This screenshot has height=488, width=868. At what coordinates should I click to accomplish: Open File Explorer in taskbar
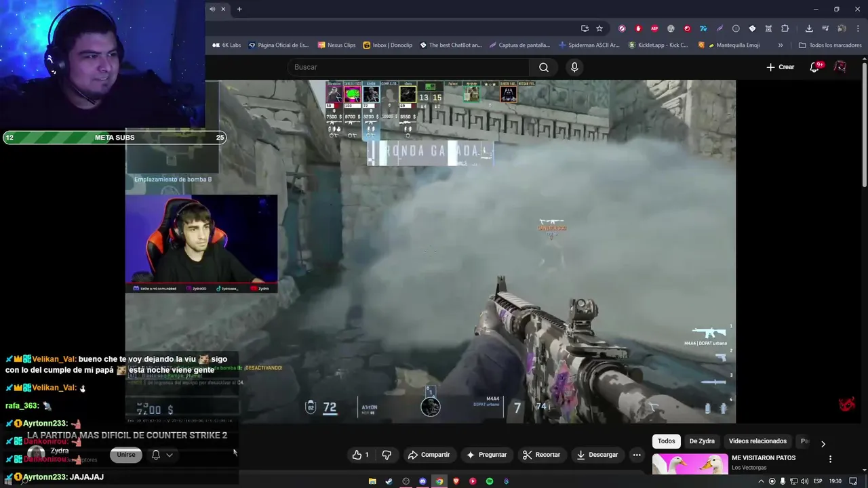point(372,481)
